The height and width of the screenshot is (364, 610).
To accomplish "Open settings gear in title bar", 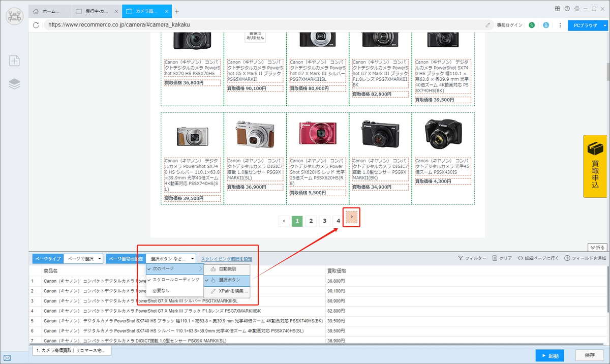I will [x=577, y=9].
